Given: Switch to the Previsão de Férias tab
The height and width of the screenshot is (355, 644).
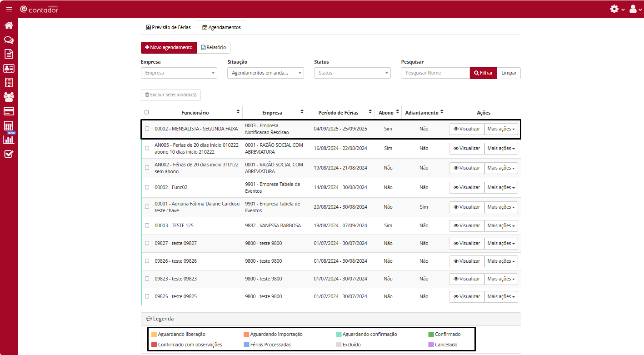Looking at the screenshot, I should point(169,27).
